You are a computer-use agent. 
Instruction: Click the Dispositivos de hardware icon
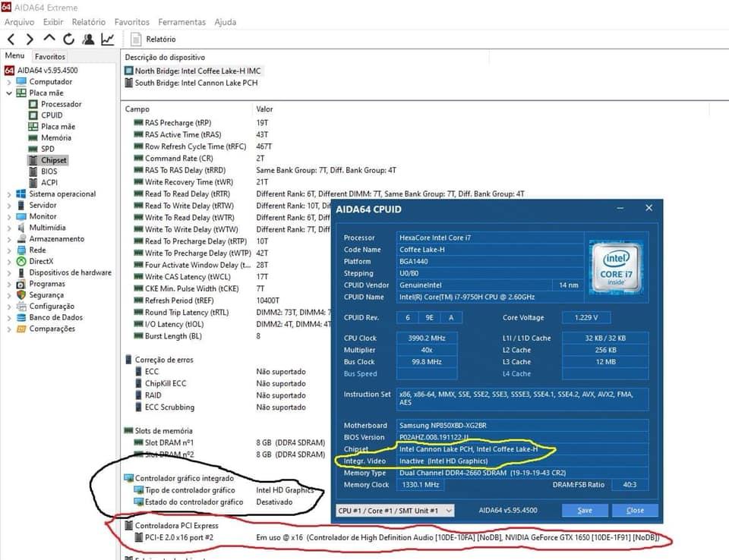pos(21,273)
